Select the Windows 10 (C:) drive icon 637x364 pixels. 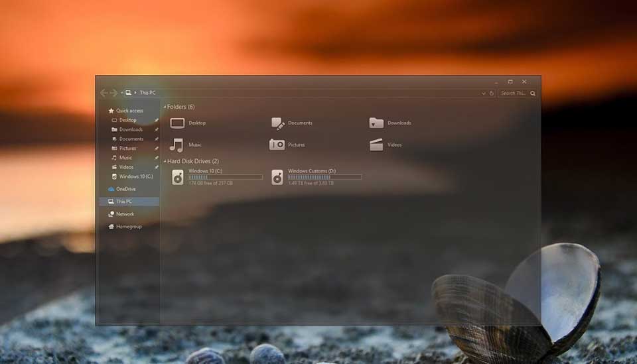tap(178, 177)
